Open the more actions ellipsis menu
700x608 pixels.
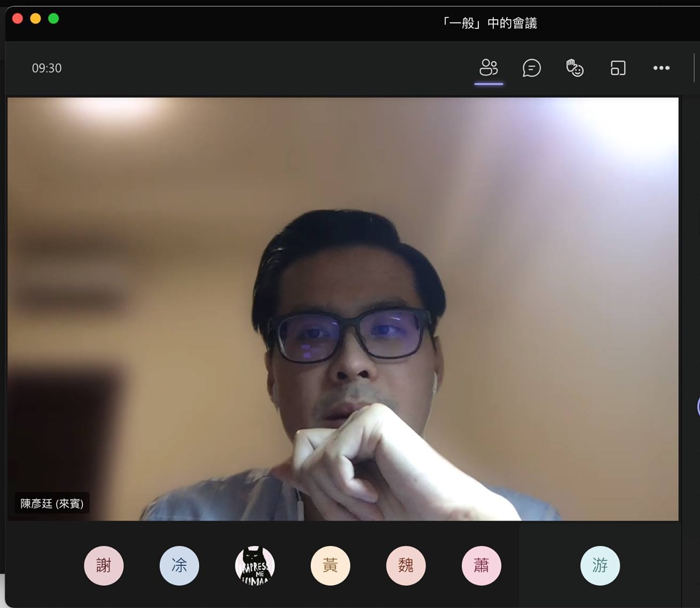point(661,68)
